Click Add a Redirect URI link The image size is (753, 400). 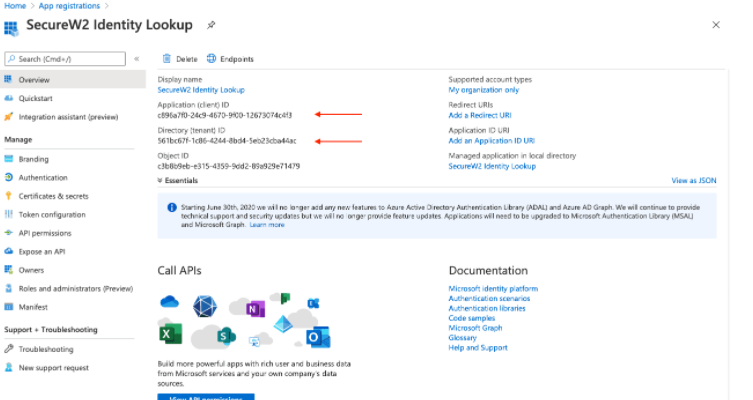[x=480, y=115]
